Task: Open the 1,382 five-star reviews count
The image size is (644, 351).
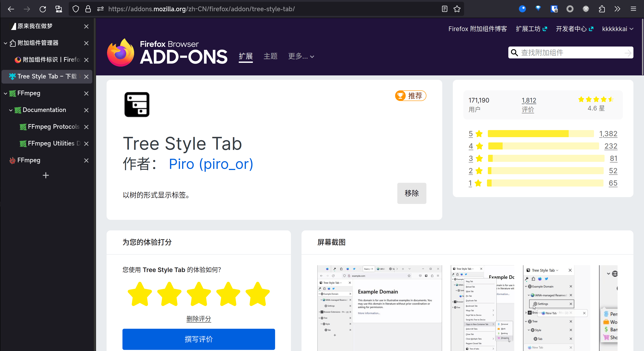Action: [608, 134]
